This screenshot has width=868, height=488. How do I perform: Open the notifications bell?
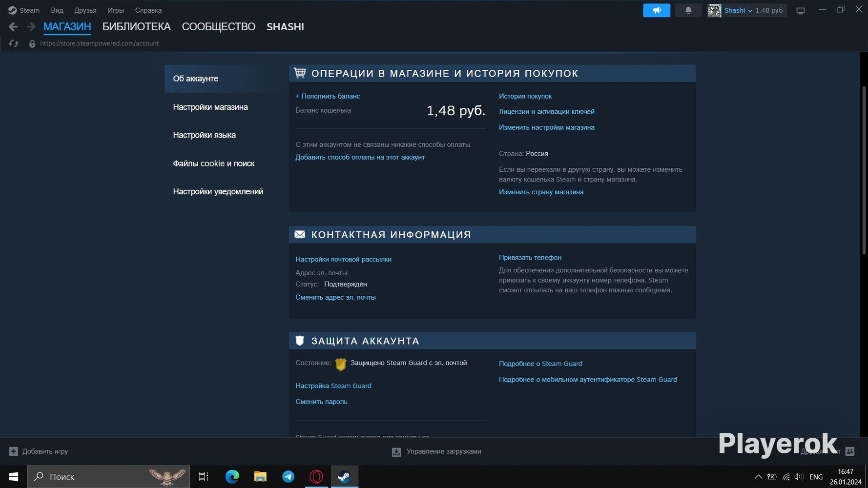coord(688,10)
